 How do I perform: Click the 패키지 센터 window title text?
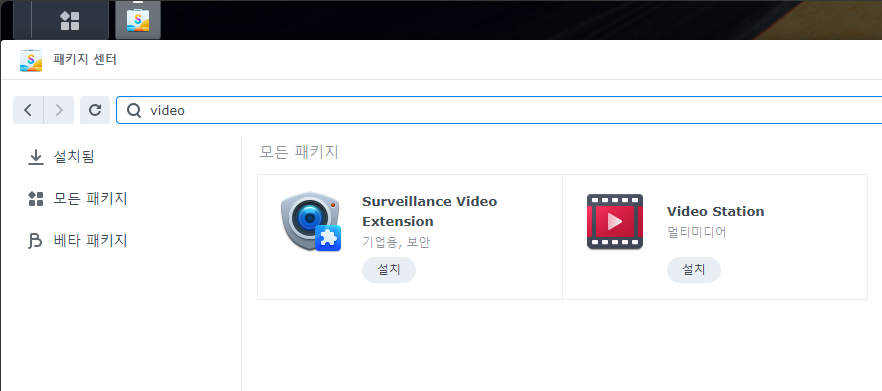(85, 60)
